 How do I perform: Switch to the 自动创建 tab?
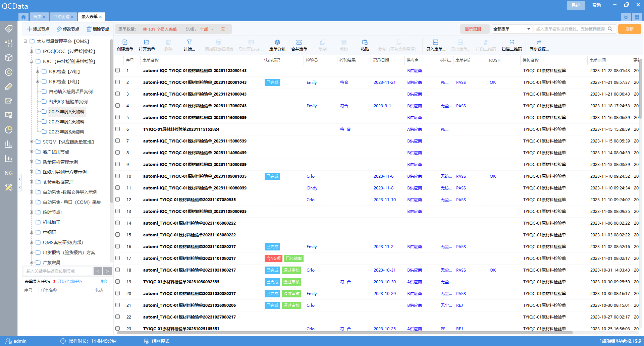coord(61,17)
